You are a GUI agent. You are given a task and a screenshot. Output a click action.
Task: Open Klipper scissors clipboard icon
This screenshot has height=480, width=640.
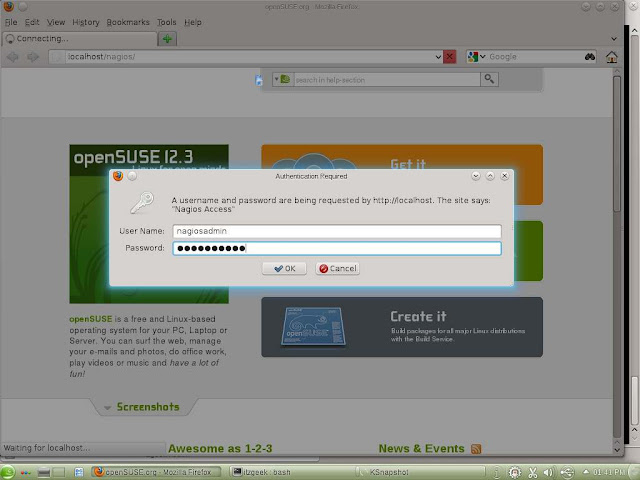click(533, 473)
